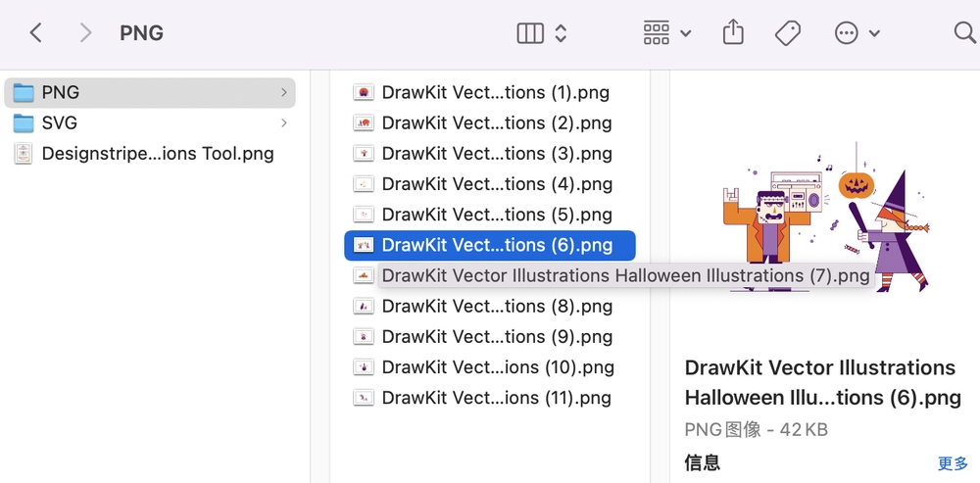
Task: Click the 更多 link in info section
Action: point(953,463)
